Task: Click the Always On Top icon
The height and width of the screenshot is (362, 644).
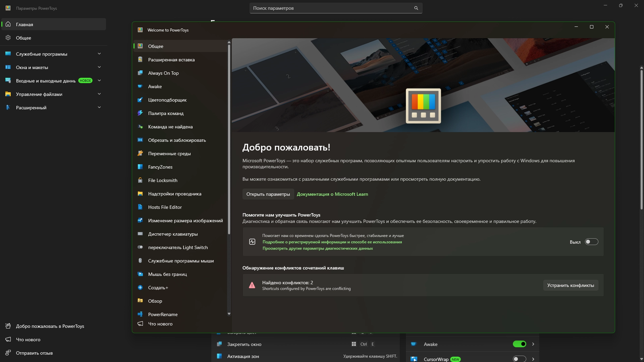Action: [140, 73]
